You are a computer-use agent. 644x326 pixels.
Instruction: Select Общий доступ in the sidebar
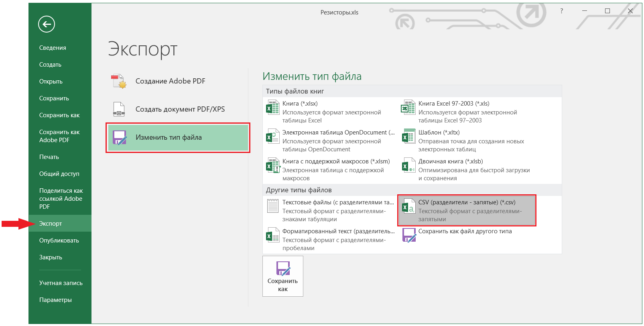(60, 174)
